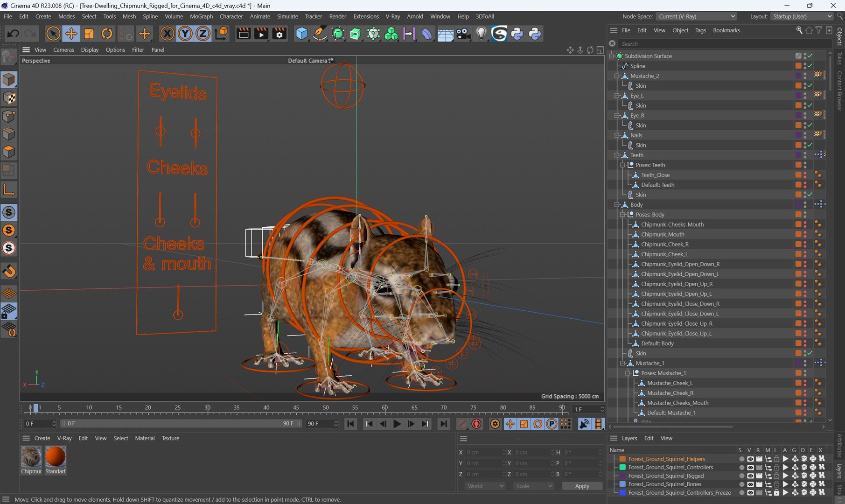Open the World coordinate system dropdown
Viewport: 845px width, 504px height.
[x=485, y=486]
